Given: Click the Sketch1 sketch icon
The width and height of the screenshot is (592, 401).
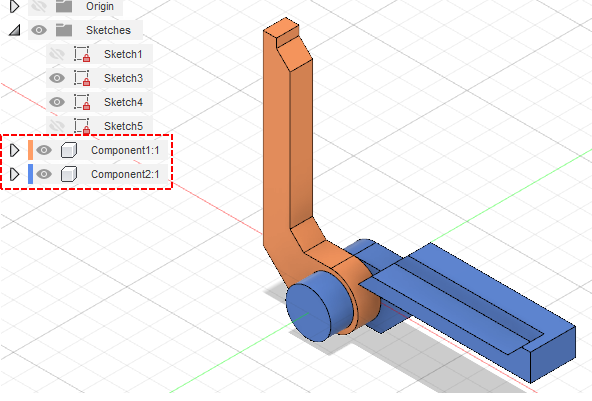Looking at the screenshot, I should tap(82, 54).
